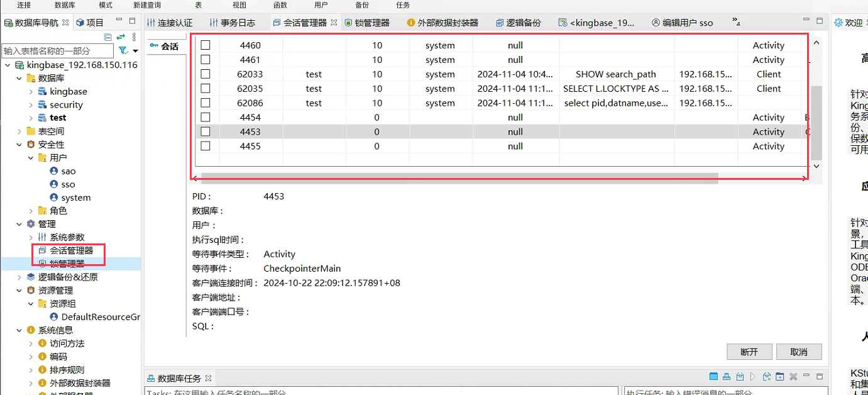
Task: Click the sso user icon in tree
Action: point(54,184)
